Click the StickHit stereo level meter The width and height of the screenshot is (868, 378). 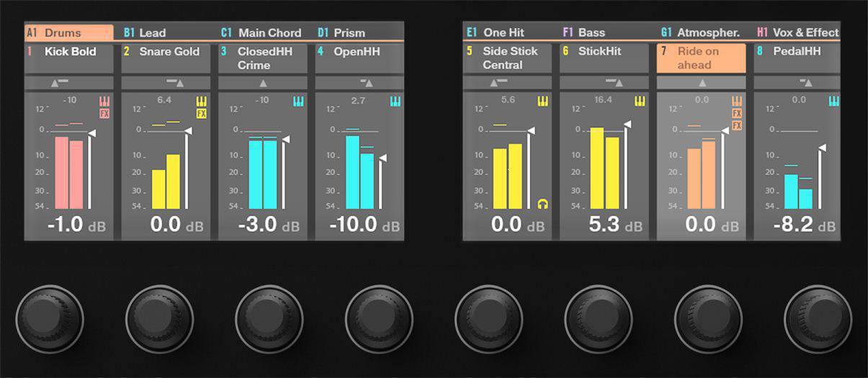(x=605, y=168)
